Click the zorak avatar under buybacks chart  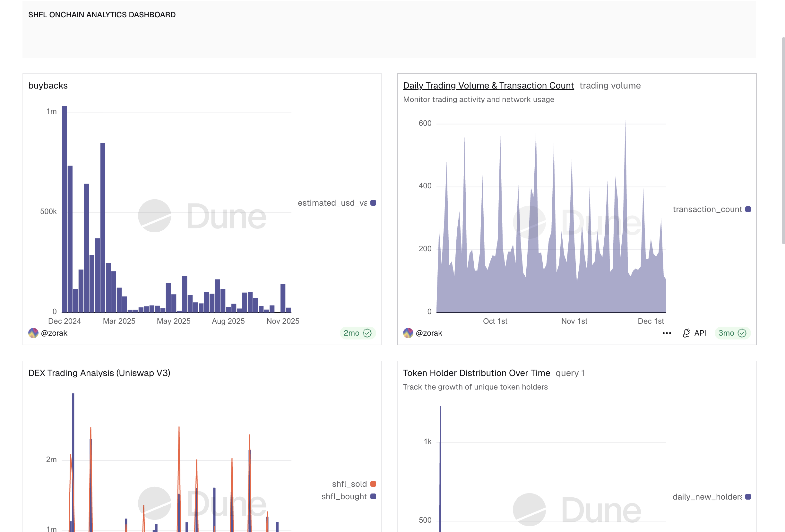33,333
